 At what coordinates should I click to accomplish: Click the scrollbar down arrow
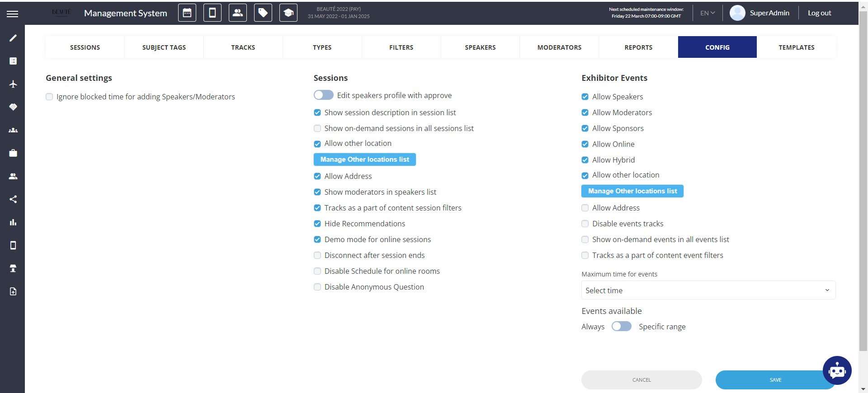point(863,389)
